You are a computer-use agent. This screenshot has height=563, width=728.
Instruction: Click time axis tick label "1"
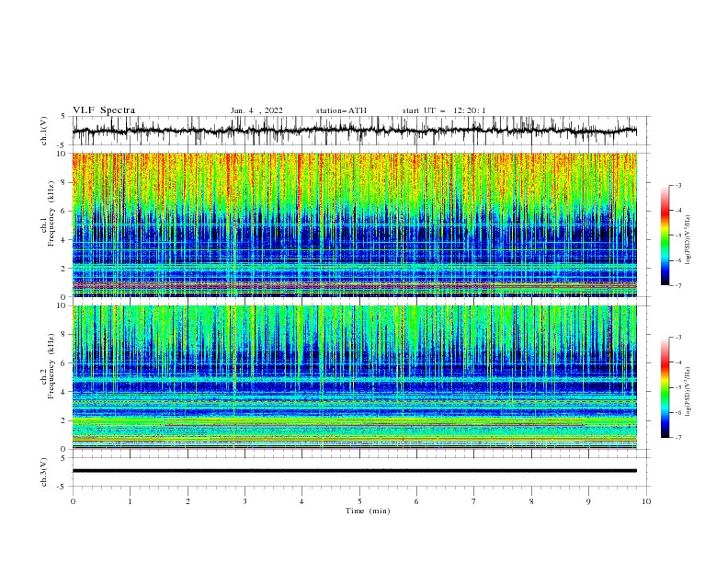130,501
